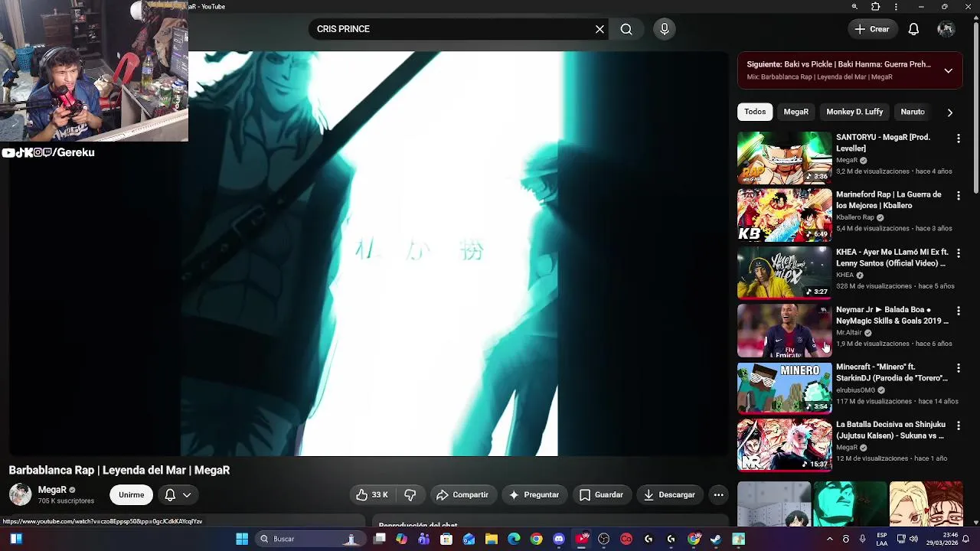
Task: Click the video title Barbablanca Rap
Action: pyautogui.click(x=119, y=470)
